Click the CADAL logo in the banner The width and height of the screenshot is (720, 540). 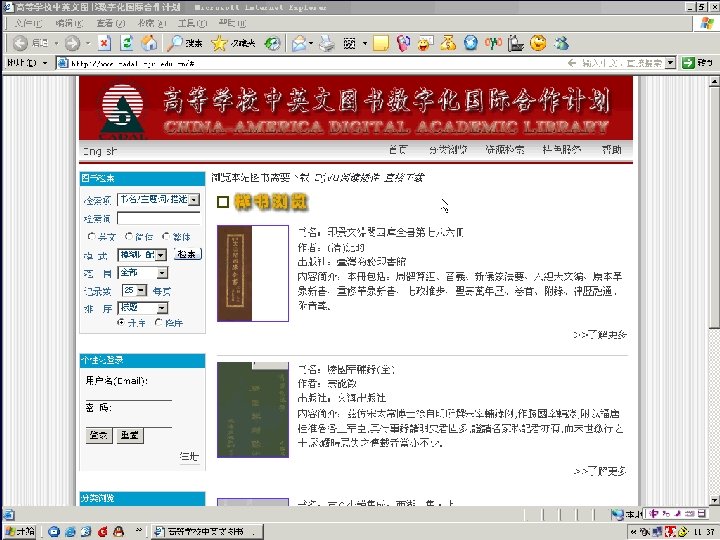point(122,111)
